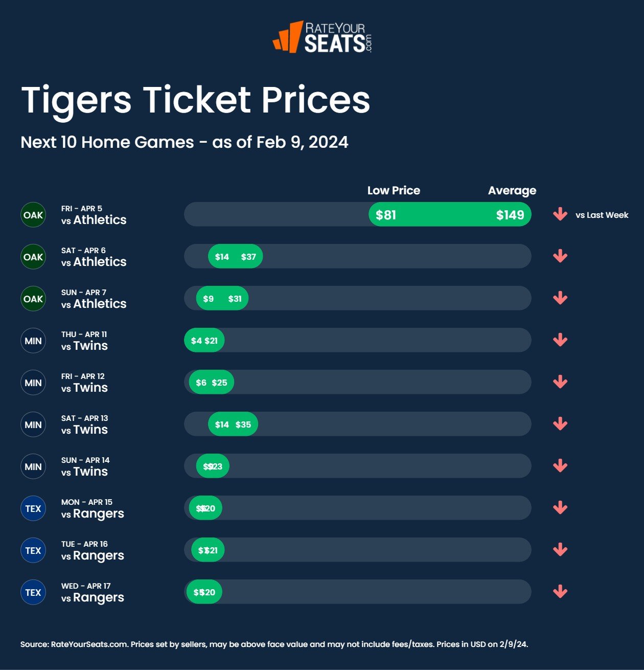
Task: Click the red down arrow beside vs Last Week
Action: 560,214
